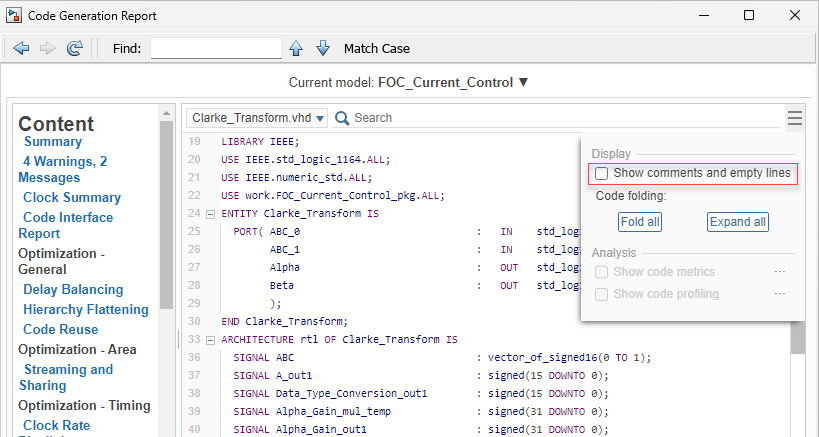The height and width of the screenshot is (437, 819).
Task: Click the refresh report icon
Action: click(x=74, y=48)
